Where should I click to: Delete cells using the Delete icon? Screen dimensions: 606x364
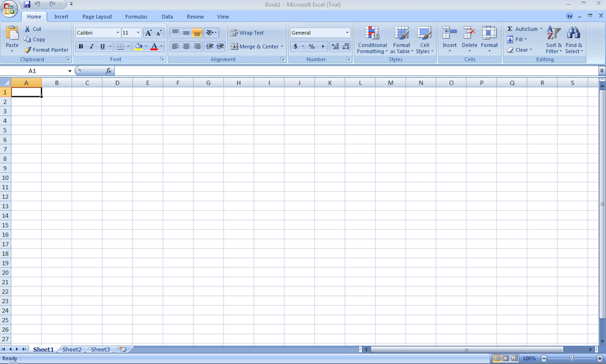pyautogui.click(x=469, y=33)
